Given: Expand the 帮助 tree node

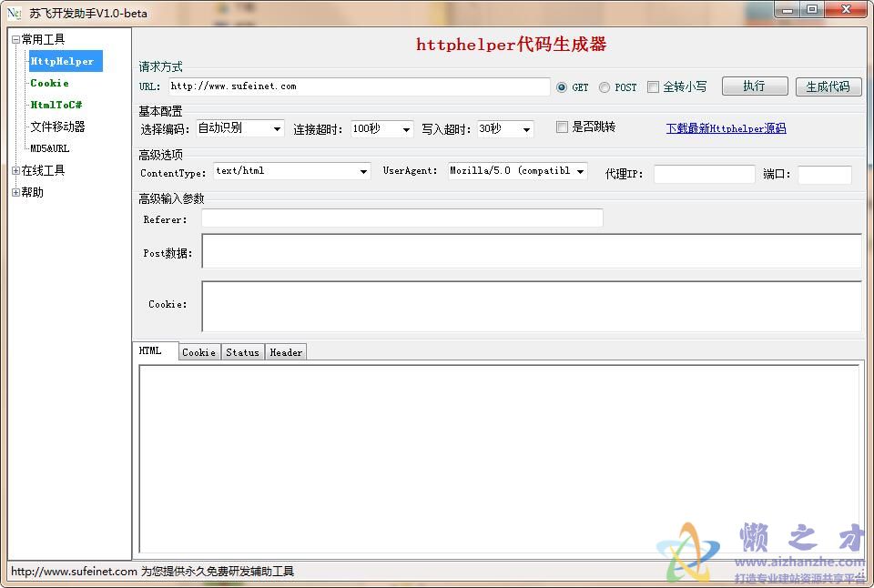Looking at the screenshot, I should point(15,192).
